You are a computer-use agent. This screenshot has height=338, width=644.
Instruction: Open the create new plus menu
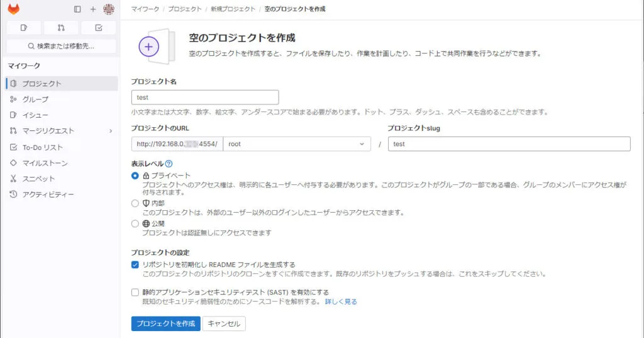click(93, 9)
